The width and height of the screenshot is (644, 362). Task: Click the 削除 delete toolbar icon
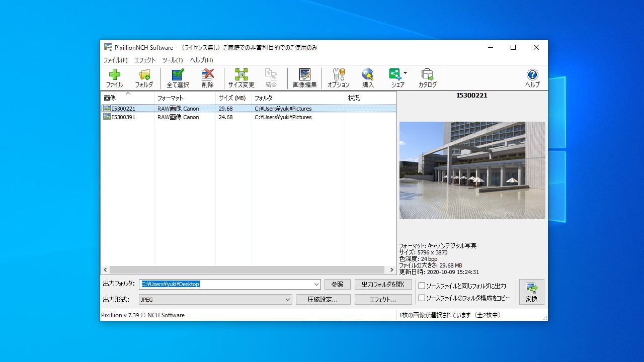(208, 78)
